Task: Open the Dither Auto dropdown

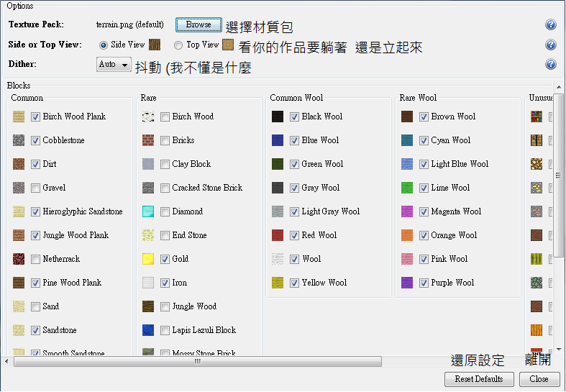Action: (114, 65)
